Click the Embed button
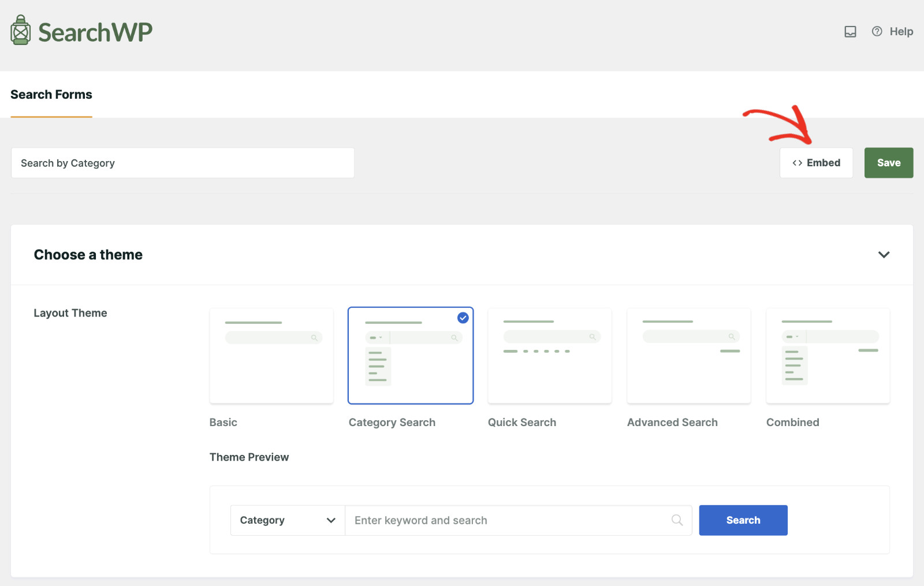Viewport: 924px width, 586px height. [816, 163]
